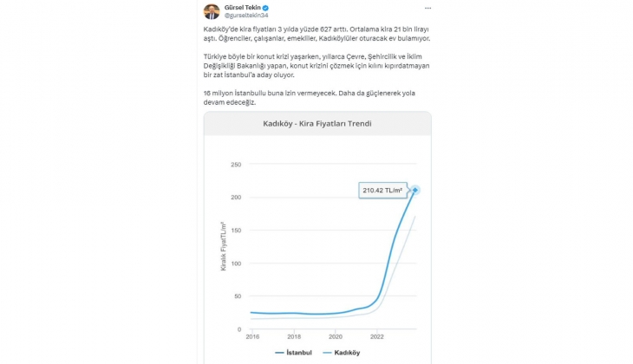Image resolution: width=633 pixels, height=364 pixels.
Task: Open the Gürsel Tekin display name link
Action: pos(242,7)
